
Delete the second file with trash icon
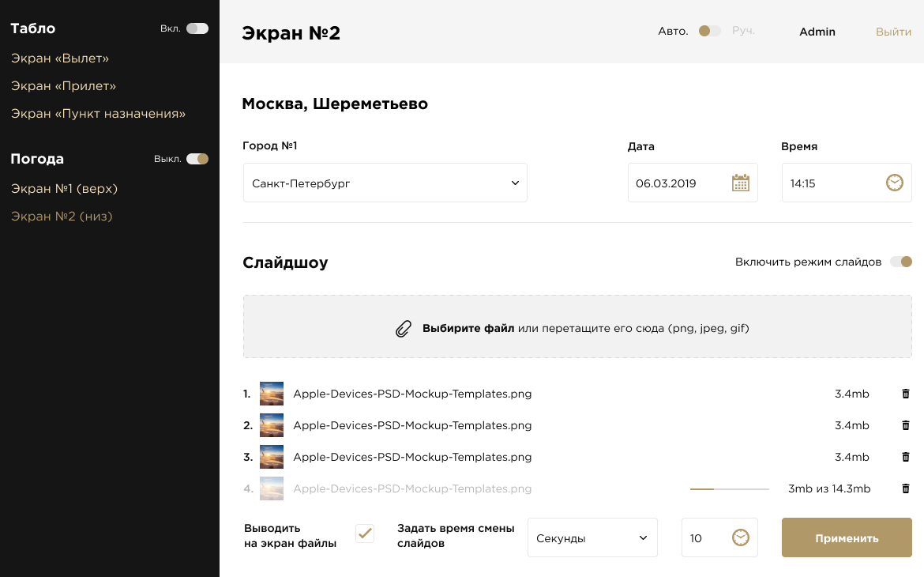click(906, 425)
